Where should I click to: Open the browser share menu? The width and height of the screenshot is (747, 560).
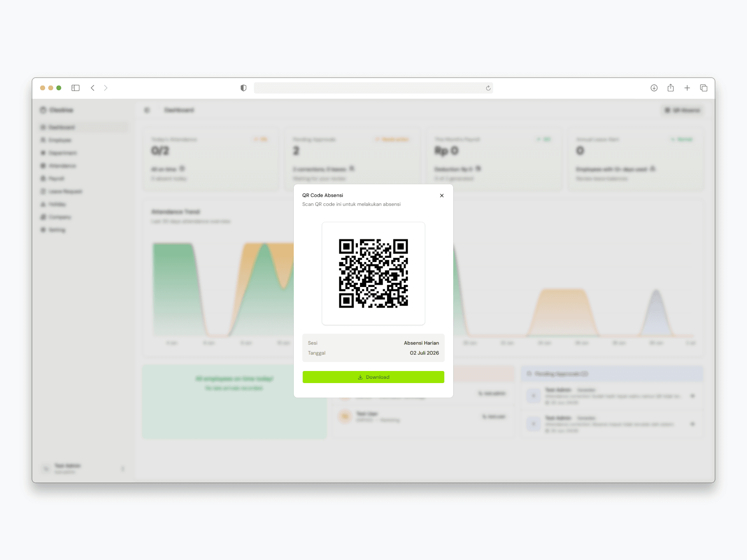[671, 88]
